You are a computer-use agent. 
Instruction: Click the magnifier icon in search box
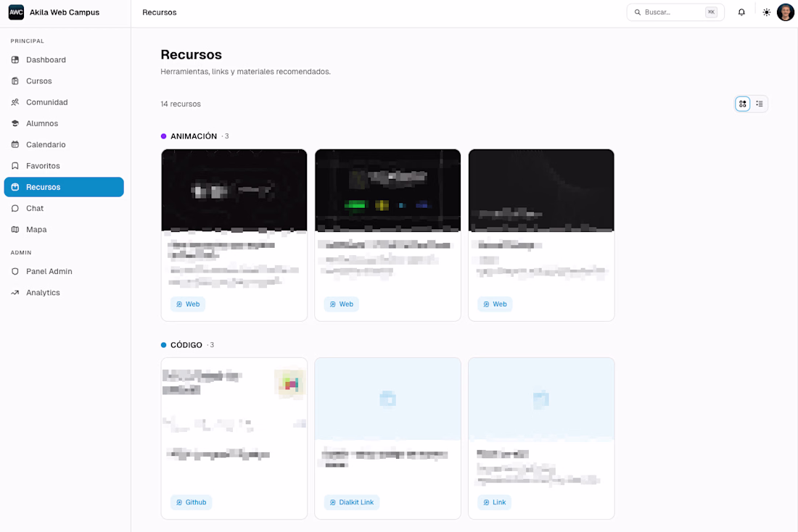click(637, 12)
